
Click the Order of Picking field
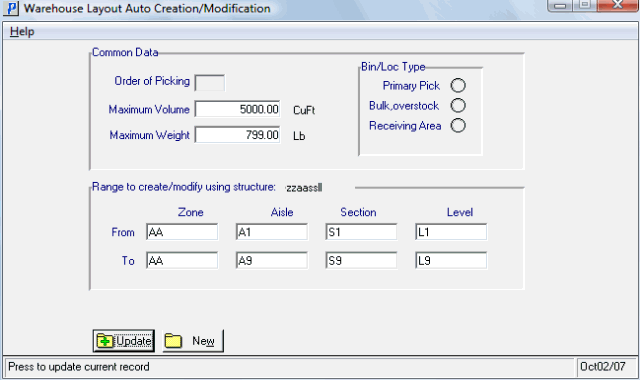click(x=210, y=82)
